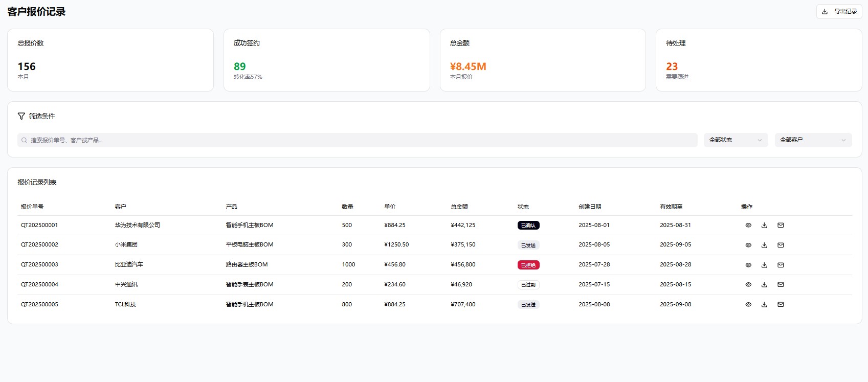
Task: Click the 待处理 summary card
Action: point(759,60)
